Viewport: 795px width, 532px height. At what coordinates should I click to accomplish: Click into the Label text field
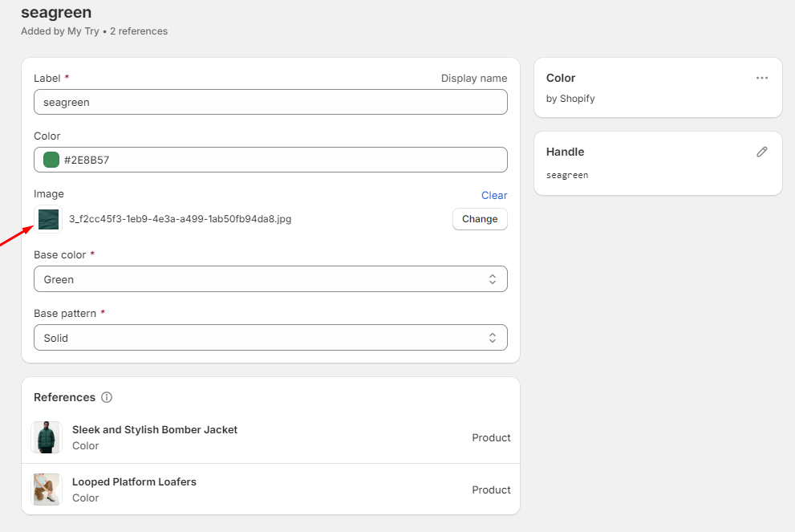[270, 102]
